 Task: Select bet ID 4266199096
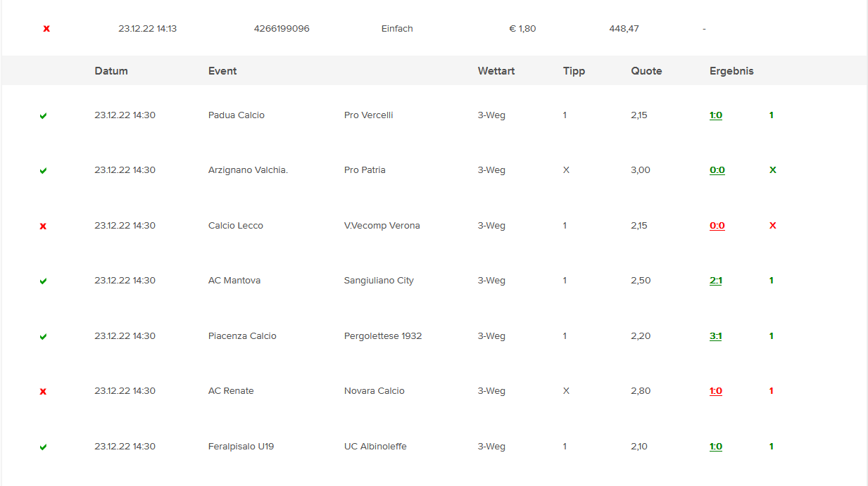click(x=282, y=29)
